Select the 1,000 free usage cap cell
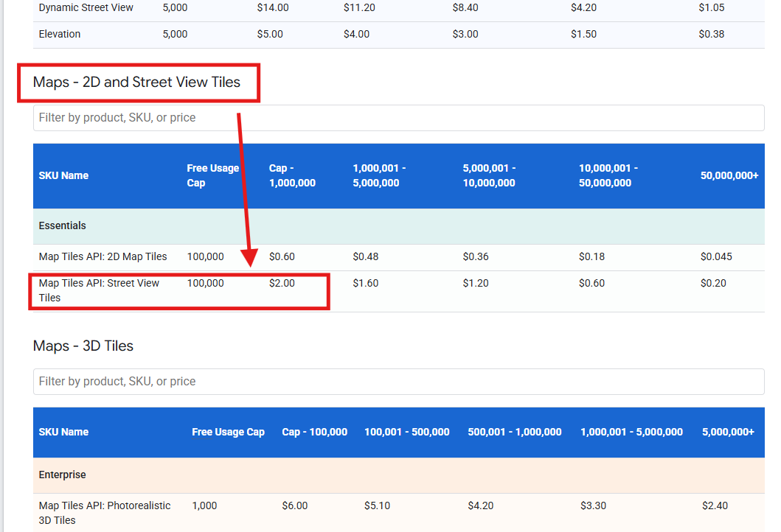781x532 pixels. [x=204, y=505]
